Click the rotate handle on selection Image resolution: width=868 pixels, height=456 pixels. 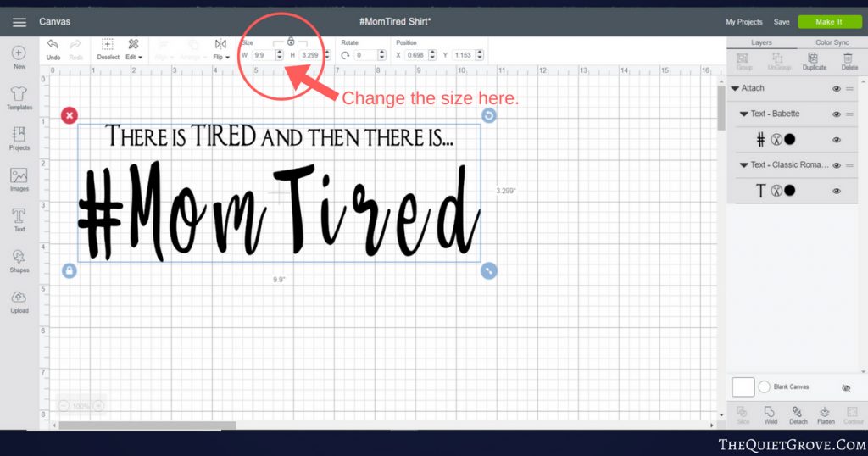click(x=489, y=115)
